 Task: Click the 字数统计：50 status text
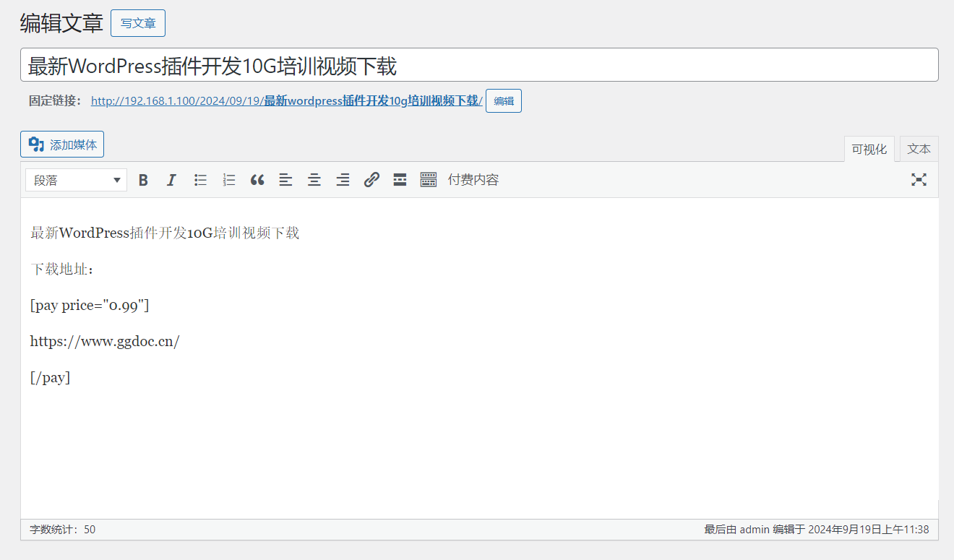pyautogui.click(x=62, y=530)
